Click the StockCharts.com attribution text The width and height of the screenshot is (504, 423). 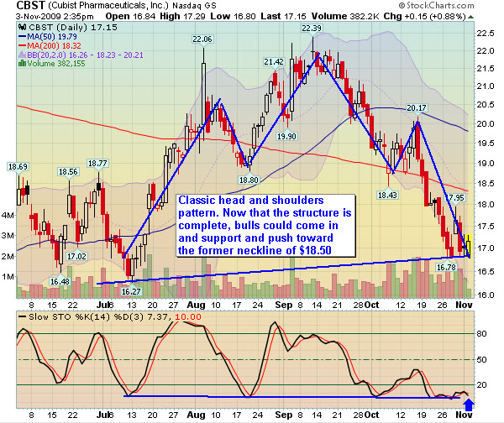pos(436,6)
